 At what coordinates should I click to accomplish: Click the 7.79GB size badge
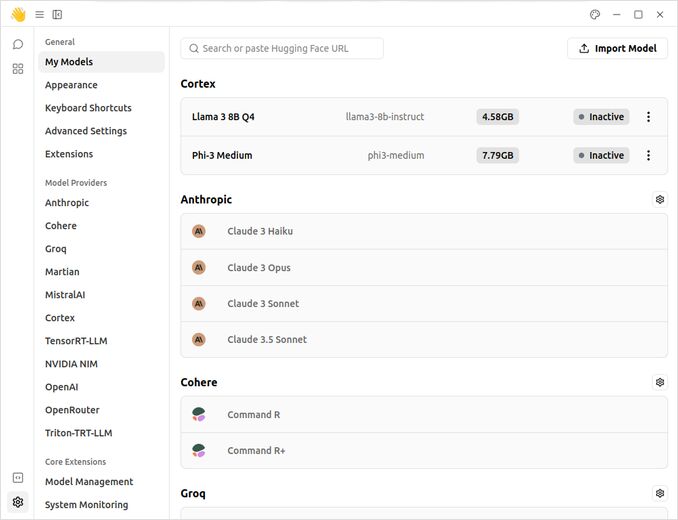(498, 155)
